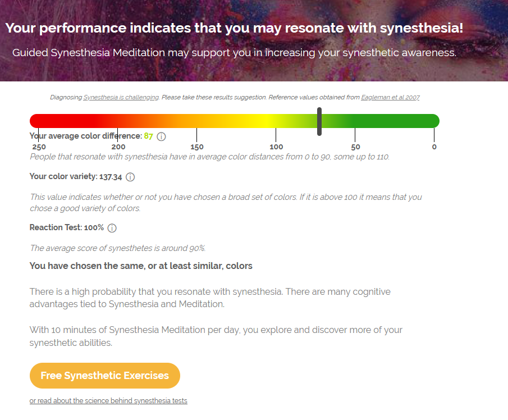508x420 pixels.
Task: Click info icon beside average color difference
Action: [161, 136]
